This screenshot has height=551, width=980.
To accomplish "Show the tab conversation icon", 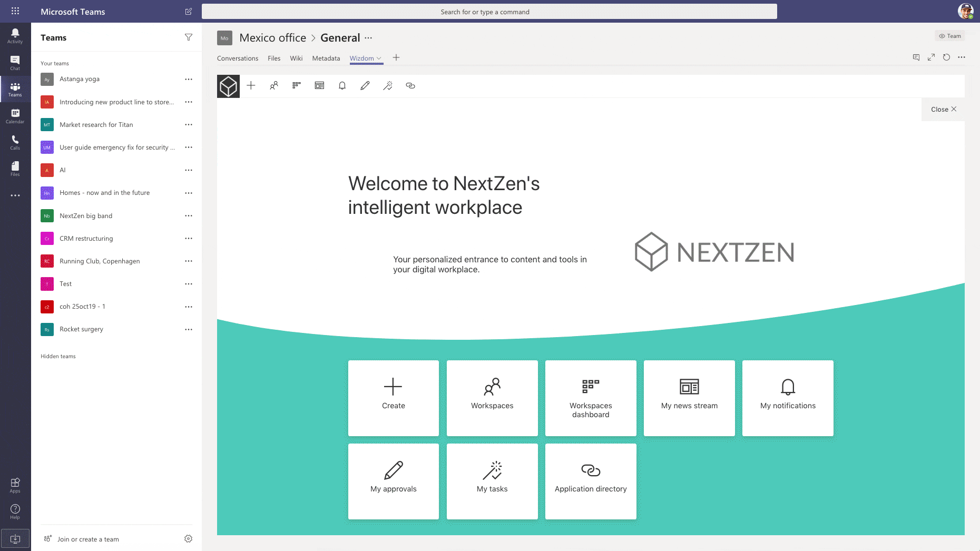I will point(916,57).
